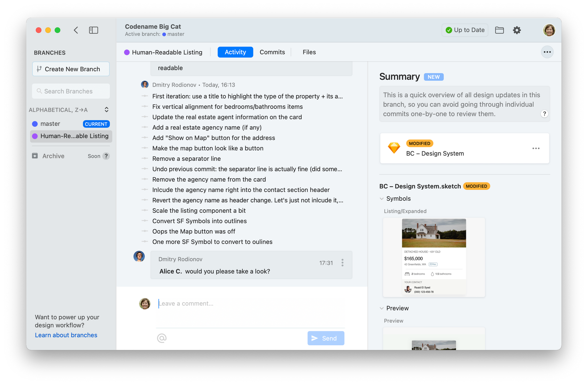Open the branch more options ellipsis
The height and width of the screenshot is (385, 588).
[547, 52]
